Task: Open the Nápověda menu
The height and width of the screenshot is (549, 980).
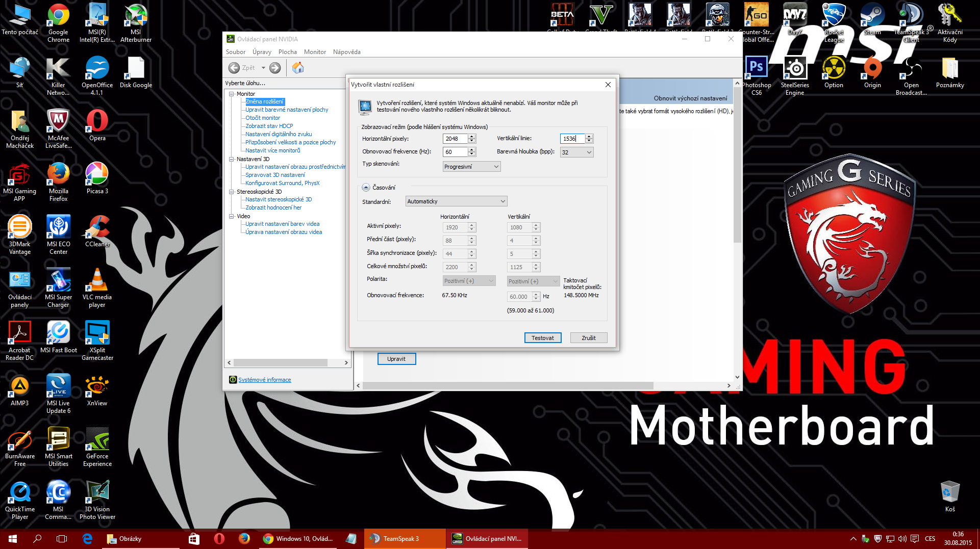Action: point(346,52)
